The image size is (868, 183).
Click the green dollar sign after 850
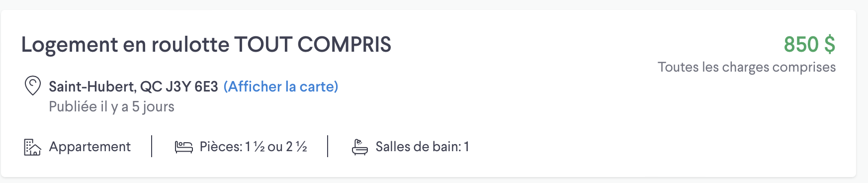(x=830, y=45)
